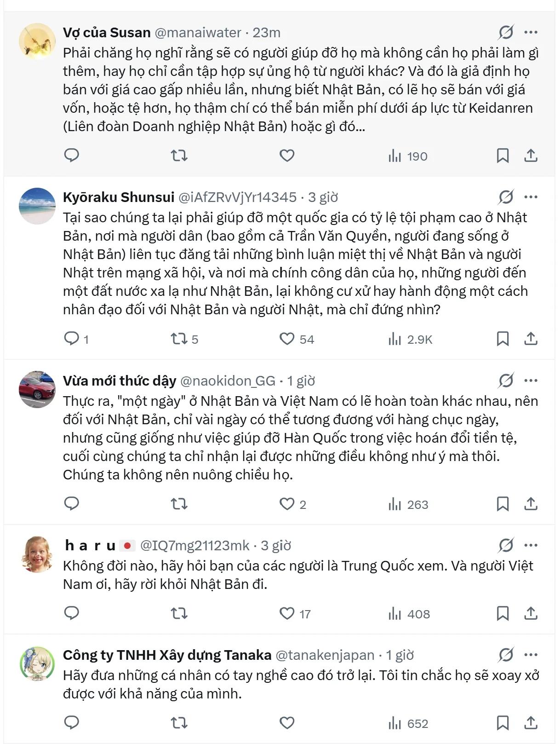The width and height of the screenshot is (560, 744).
Task: Click Grok icon on Kyōraku Shunsui's post
Action: [x=506, y=197]
